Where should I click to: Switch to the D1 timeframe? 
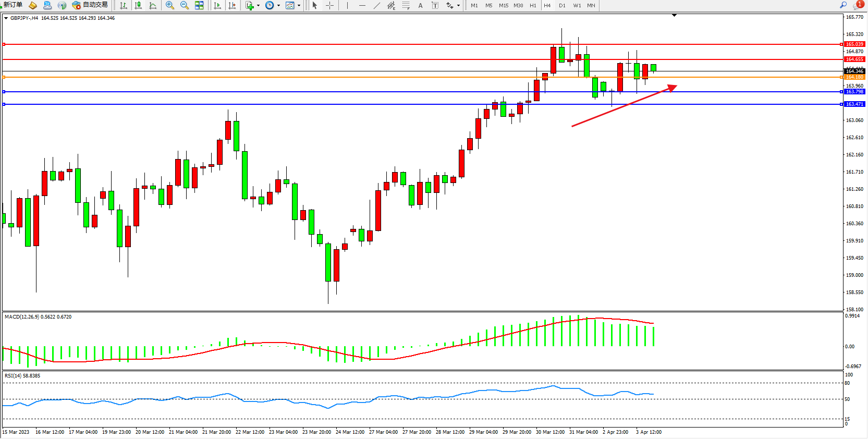point(562,5)
